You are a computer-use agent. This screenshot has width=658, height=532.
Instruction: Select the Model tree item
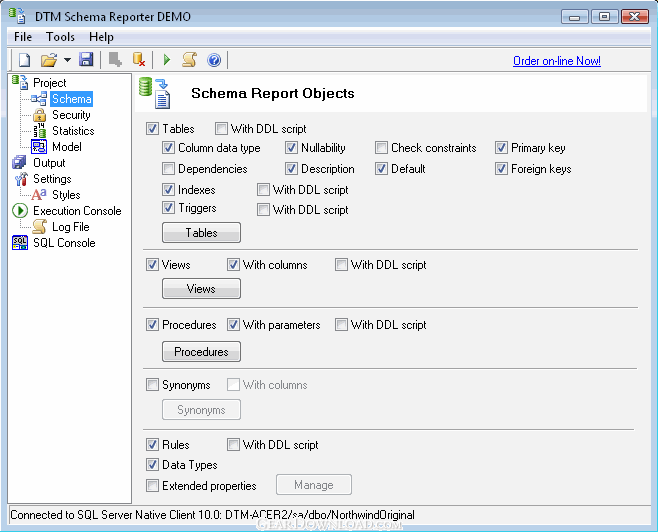click(67, 147)
